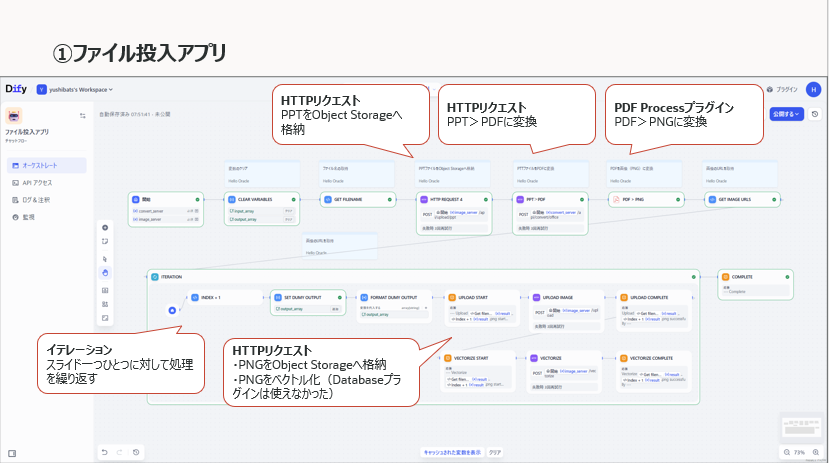Click image_server variable in 開始 node
This screenshot has height=463, width=829.
pos(165,219)
